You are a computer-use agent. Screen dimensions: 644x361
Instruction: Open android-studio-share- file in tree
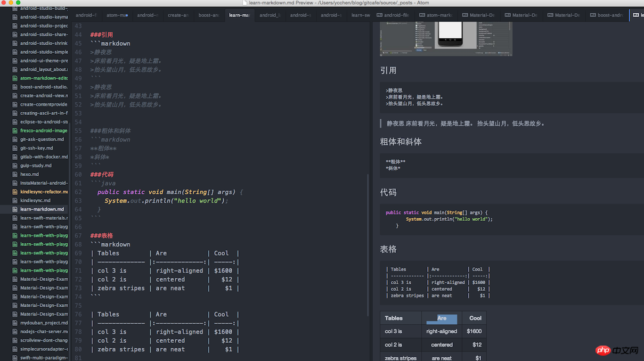(x=44, y=35)
